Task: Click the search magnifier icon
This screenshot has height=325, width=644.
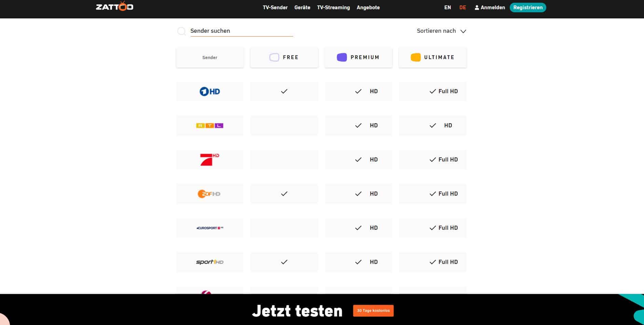Action: 181,31
